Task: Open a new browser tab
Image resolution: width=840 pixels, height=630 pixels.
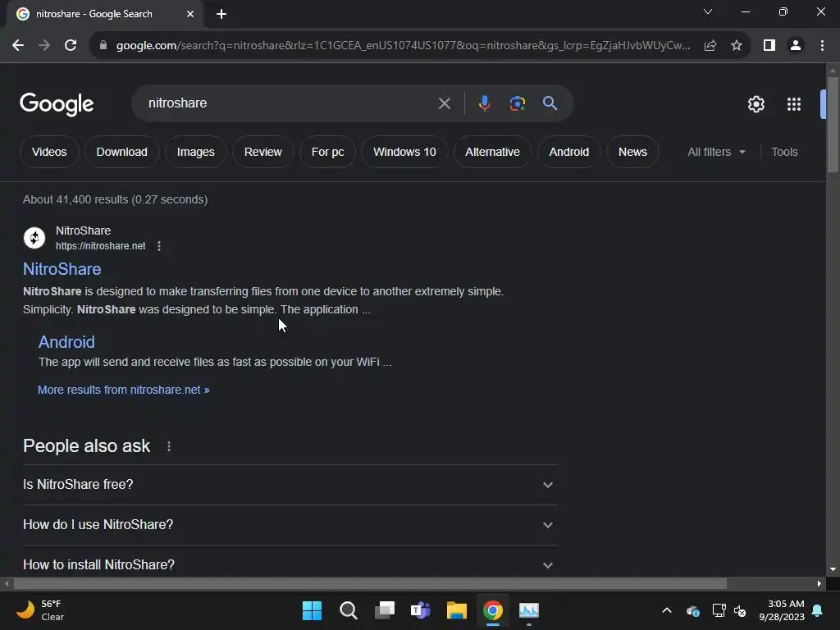Action: point(221,14)
